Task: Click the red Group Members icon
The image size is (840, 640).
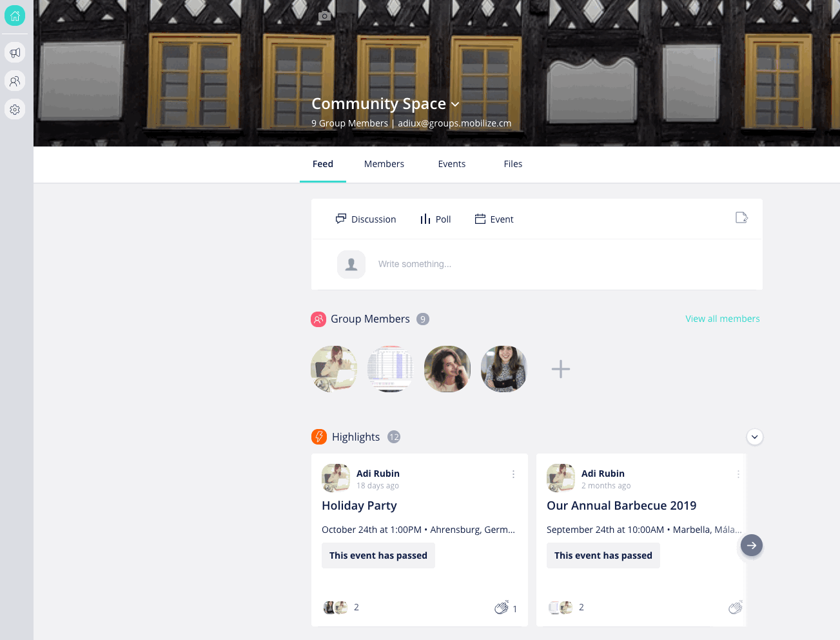Action: 318,319
